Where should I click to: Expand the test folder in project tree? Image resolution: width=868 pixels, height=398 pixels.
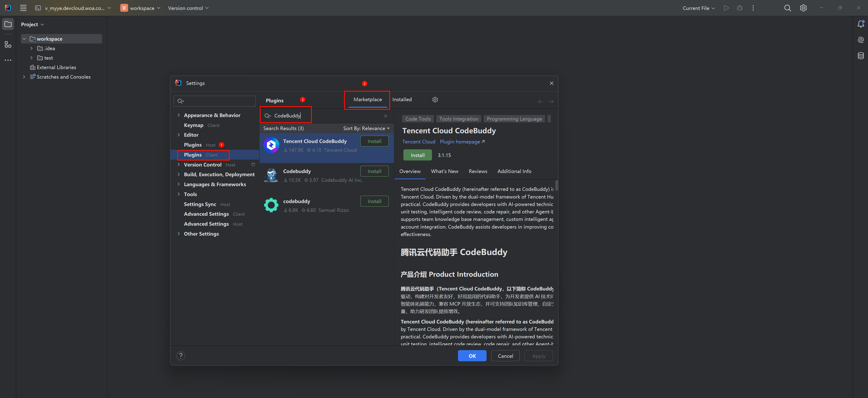pos(32,58)
